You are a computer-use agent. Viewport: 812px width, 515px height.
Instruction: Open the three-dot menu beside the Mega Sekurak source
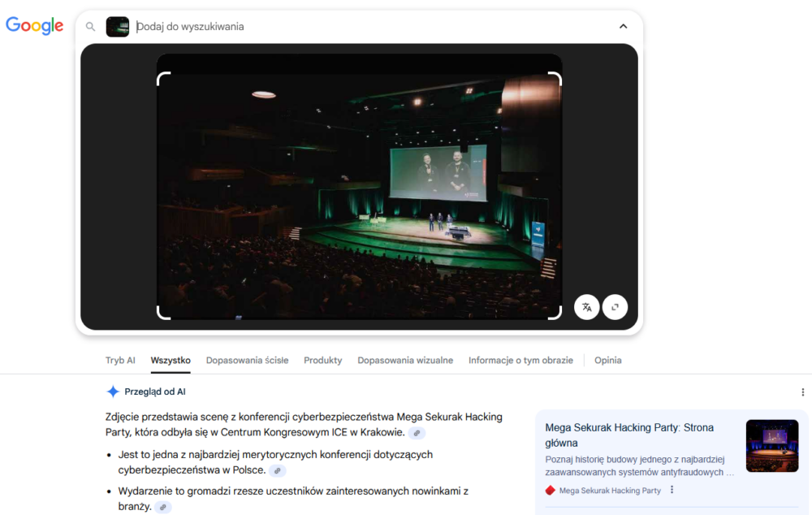click(672, 491)
